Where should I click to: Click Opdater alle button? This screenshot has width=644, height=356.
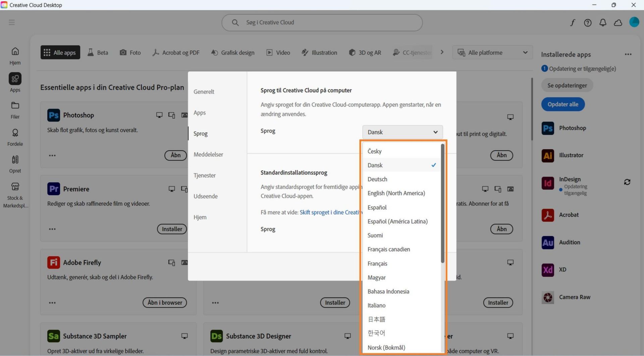tap(563, 104)
